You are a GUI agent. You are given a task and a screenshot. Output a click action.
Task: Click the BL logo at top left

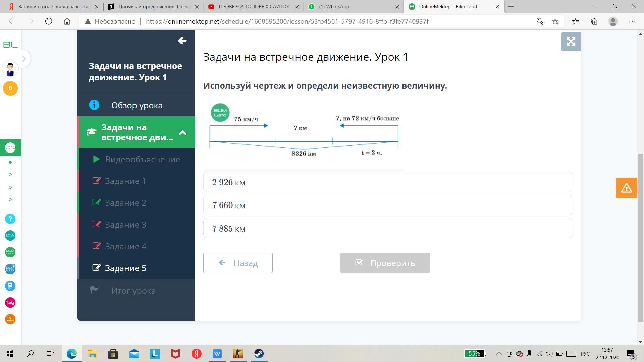[x=10, y=45]
